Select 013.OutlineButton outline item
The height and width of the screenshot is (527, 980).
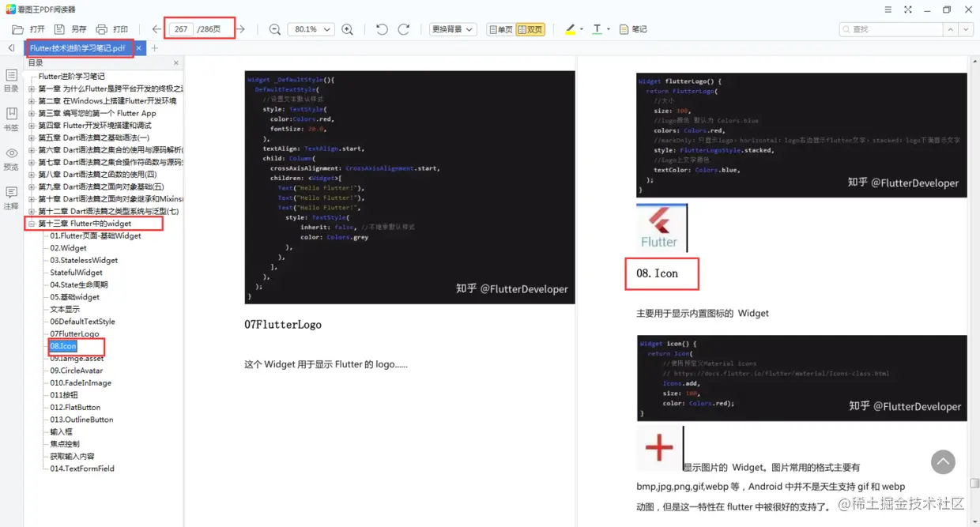(x=81, y=420)
